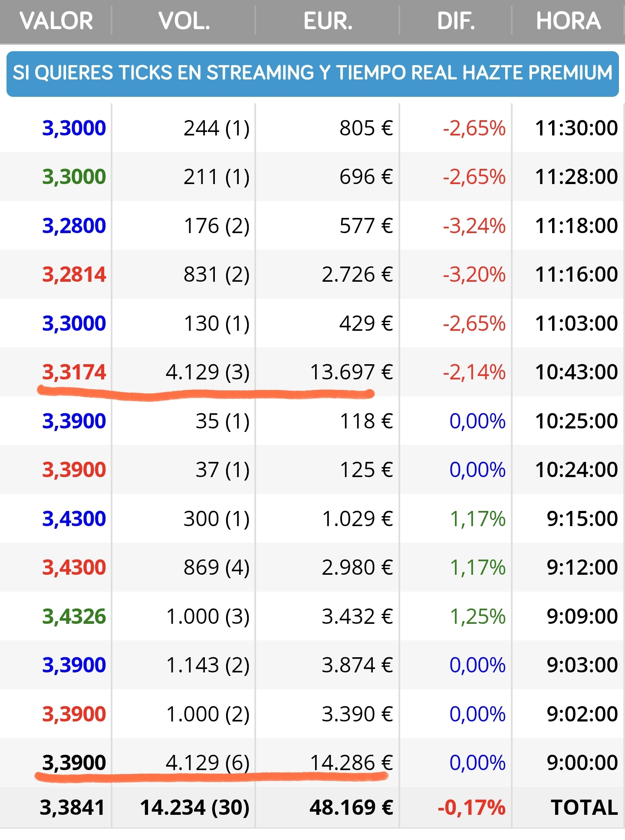Click volume 869 (4)

[217, 567]
